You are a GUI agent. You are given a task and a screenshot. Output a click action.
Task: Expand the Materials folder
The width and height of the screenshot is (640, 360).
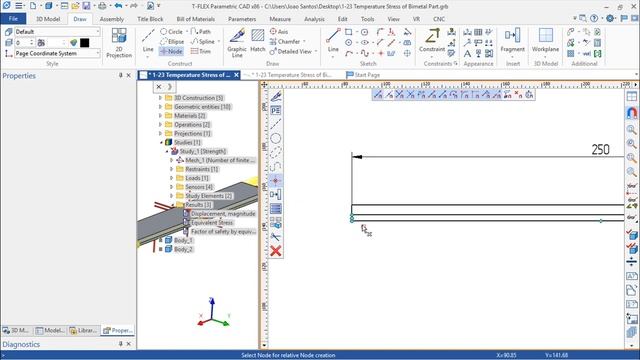(x=160, y=116)
